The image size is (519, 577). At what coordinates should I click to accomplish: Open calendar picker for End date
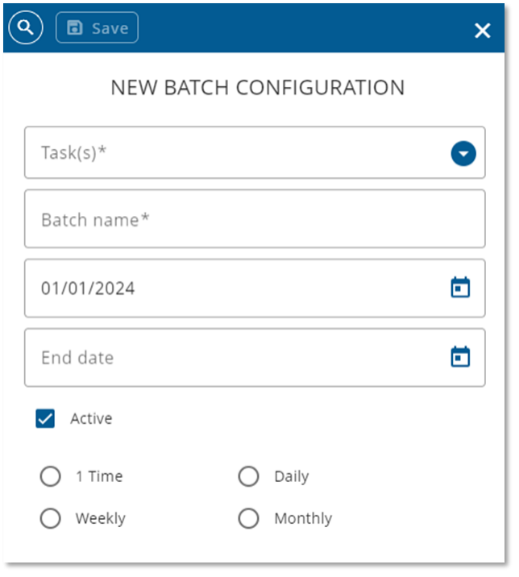(460, 357)
